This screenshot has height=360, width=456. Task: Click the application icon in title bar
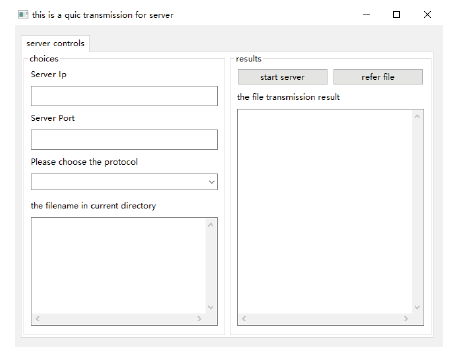tap(23, 15)
